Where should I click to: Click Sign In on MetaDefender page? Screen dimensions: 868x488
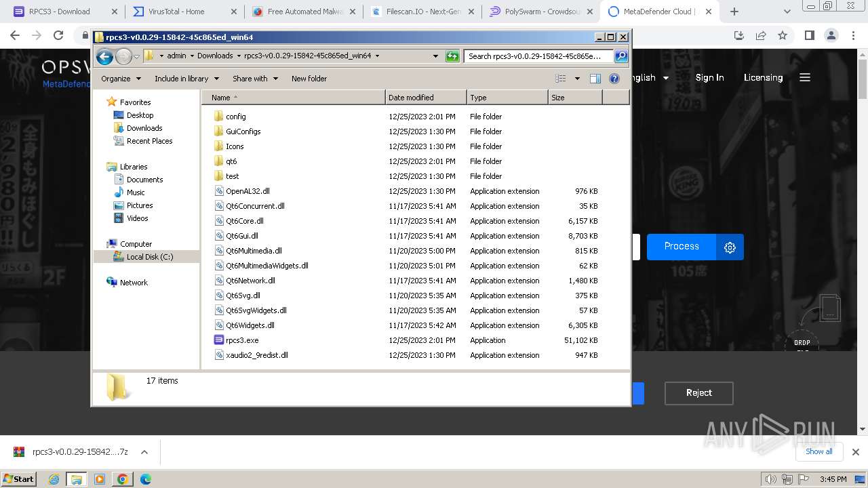[709, 78]
